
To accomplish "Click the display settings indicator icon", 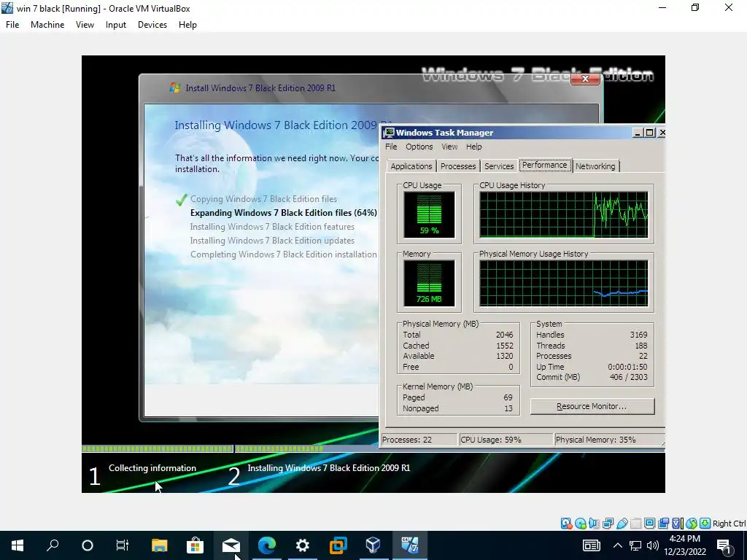I will [x=649, y=524].
